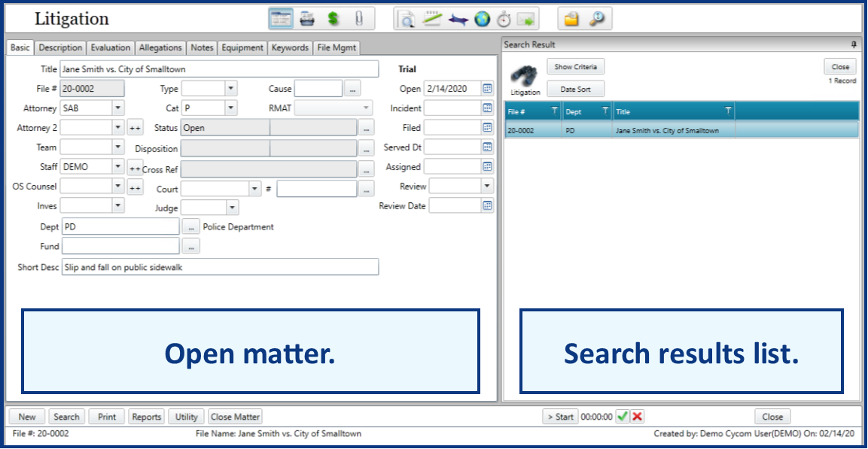Click the New button
868x449 pixels.
tap(26, 417)
